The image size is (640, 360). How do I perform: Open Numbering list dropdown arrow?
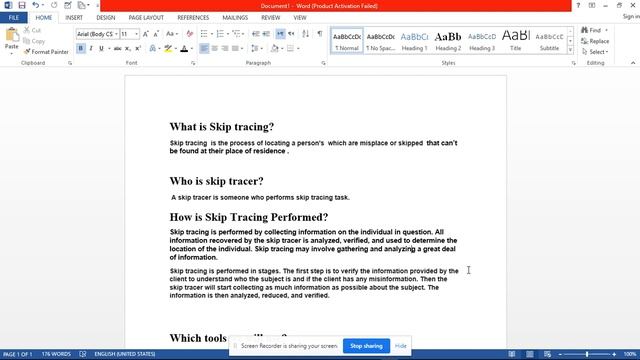(x=228, y=34)
